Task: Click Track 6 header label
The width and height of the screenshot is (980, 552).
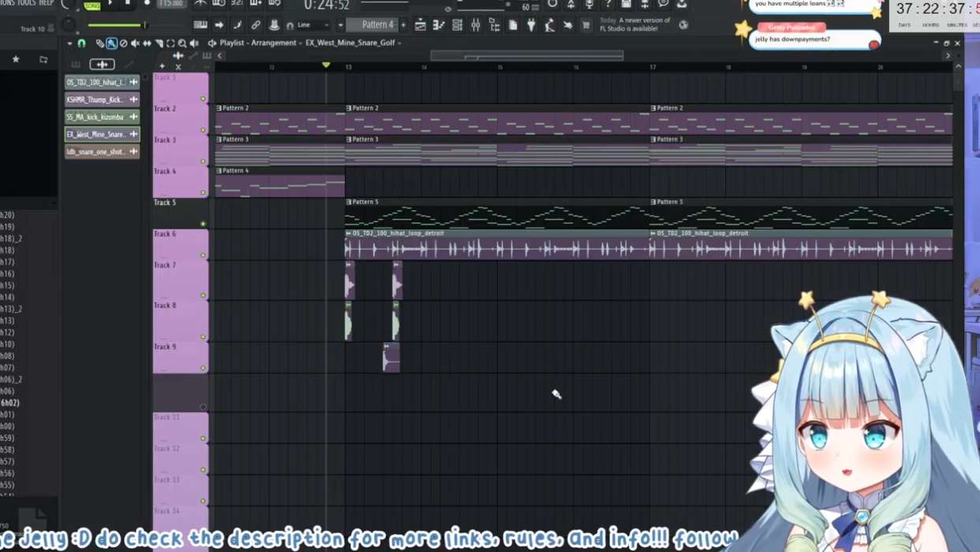Action: (x=166, y=234)
